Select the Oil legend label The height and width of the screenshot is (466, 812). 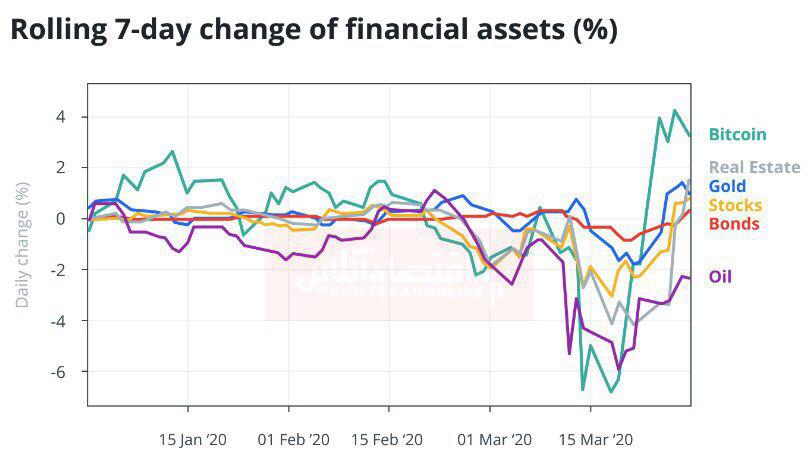click(720, 276)
